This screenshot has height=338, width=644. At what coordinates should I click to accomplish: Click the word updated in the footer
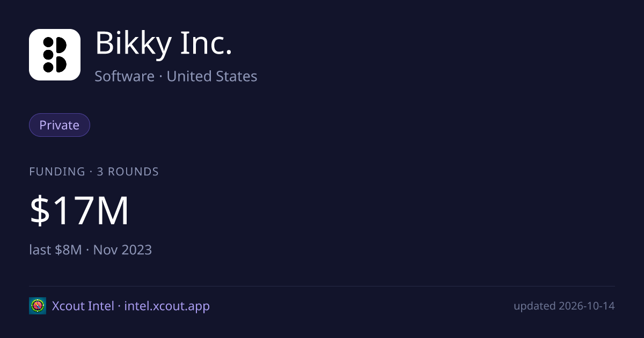click(x=535, y=306)
